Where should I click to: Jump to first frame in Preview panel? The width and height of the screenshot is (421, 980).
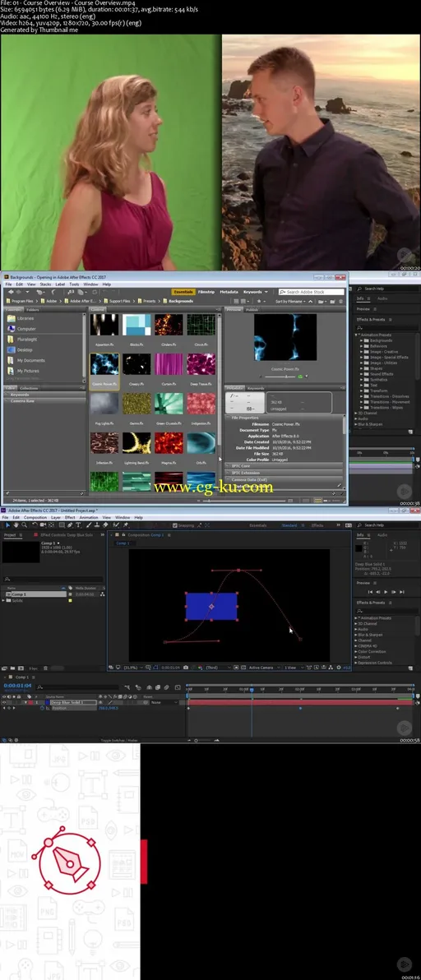[x=370, y=591]
